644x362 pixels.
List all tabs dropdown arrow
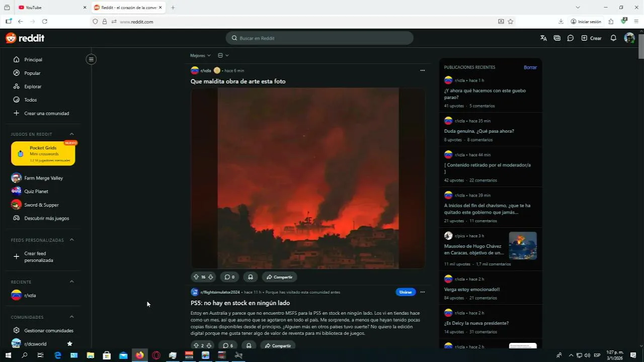[578, 8]
